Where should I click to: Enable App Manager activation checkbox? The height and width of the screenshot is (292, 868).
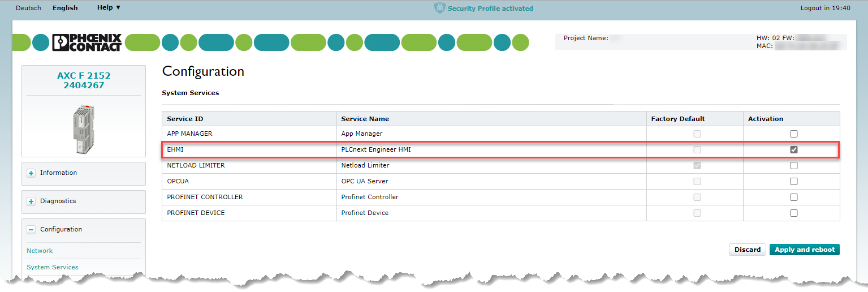coord(794,134)
